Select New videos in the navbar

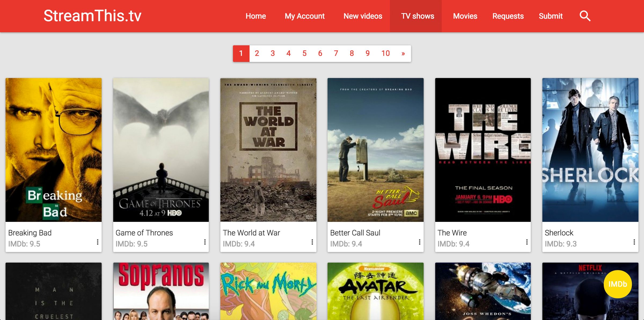363,16
